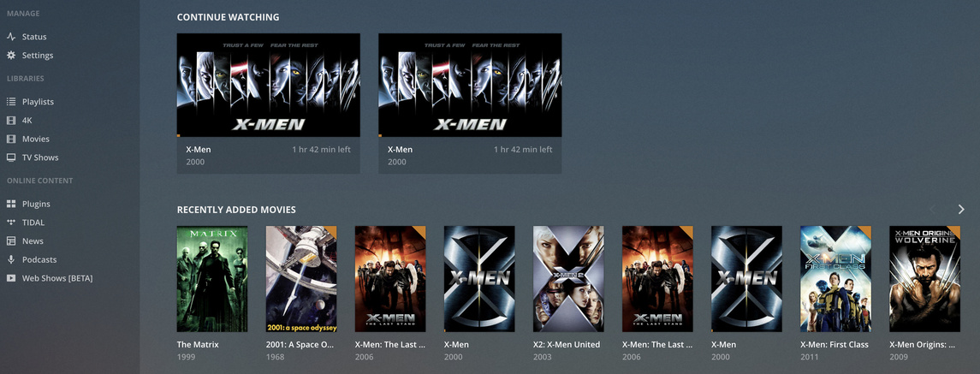Click the truncated 'X-Men Origins: ...' title
The height and width of the screenshot is (374, 980).
tap(922, 345)
